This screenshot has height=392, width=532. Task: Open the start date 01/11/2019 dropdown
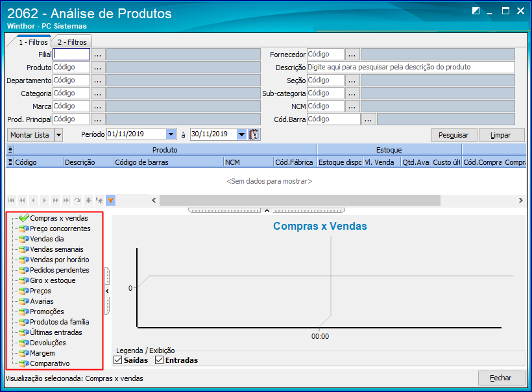point(171,134)
